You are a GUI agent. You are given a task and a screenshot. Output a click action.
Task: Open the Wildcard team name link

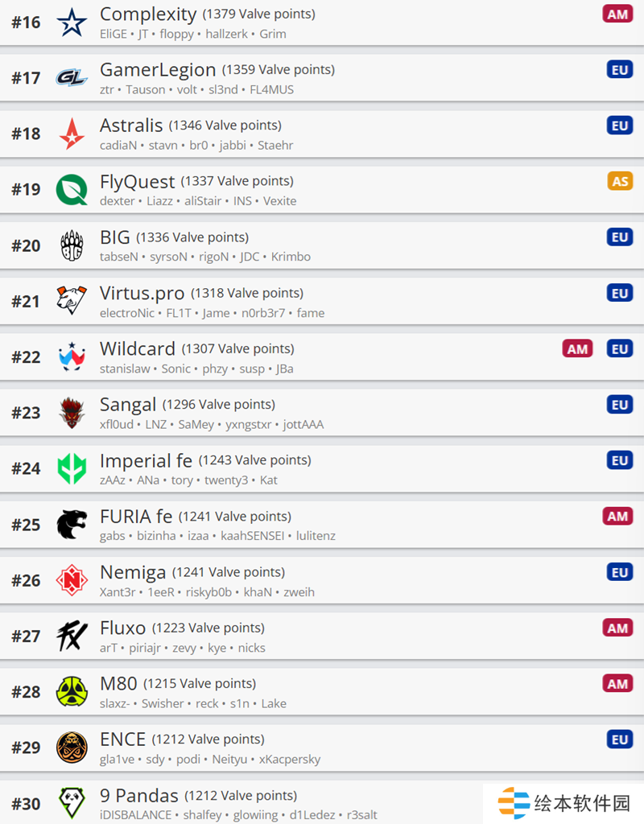click(137, 349)
